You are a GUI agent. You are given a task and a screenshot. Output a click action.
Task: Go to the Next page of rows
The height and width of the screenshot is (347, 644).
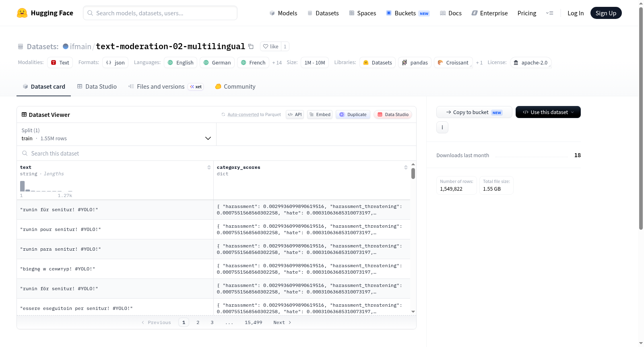click(282, 322)
